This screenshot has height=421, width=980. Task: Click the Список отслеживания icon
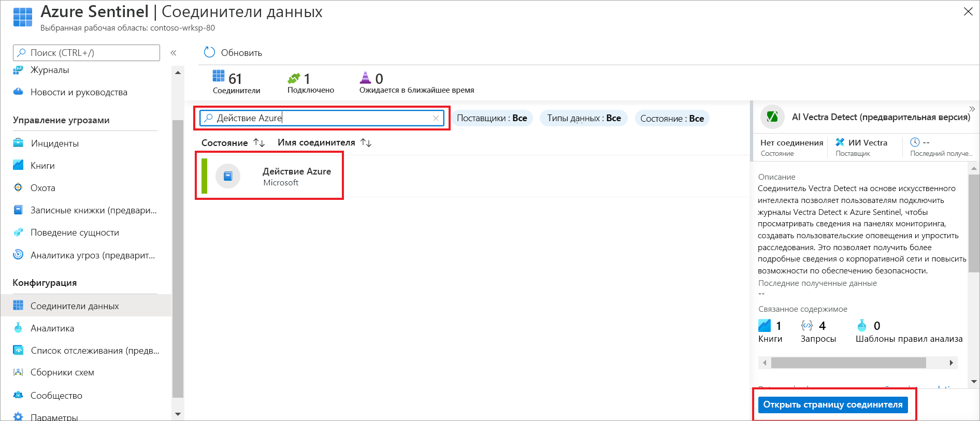tap(18, 350)
